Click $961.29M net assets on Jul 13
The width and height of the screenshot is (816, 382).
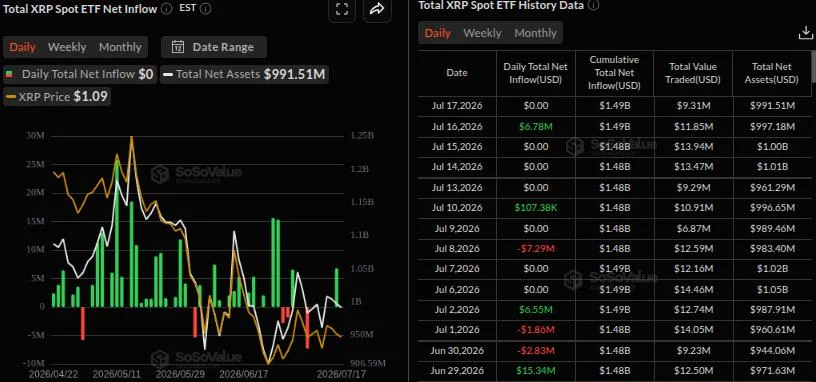(772, 187)
